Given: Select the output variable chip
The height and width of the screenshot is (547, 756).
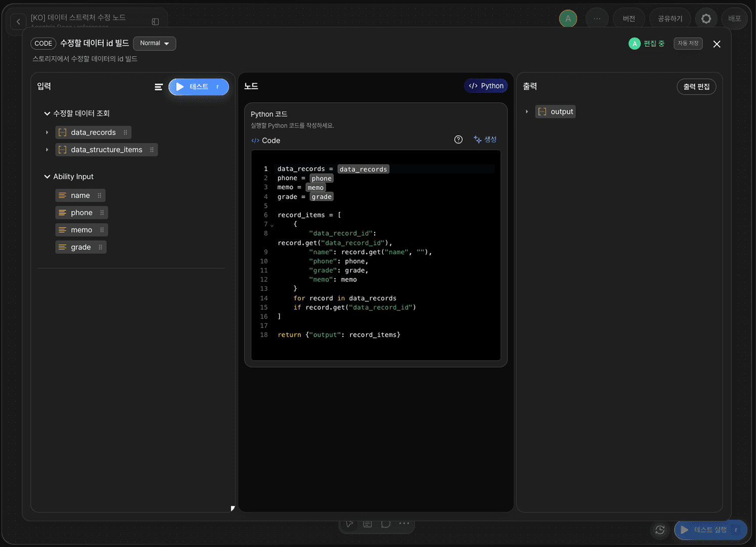Looking at the screenshot, I should [x=555, y=112].
